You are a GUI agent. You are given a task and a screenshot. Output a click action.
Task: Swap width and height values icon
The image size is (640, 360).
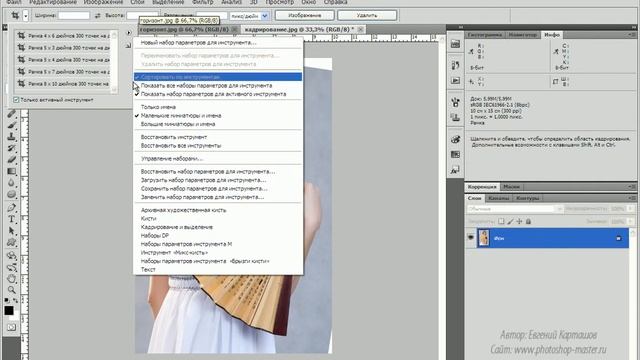point(97,16)
